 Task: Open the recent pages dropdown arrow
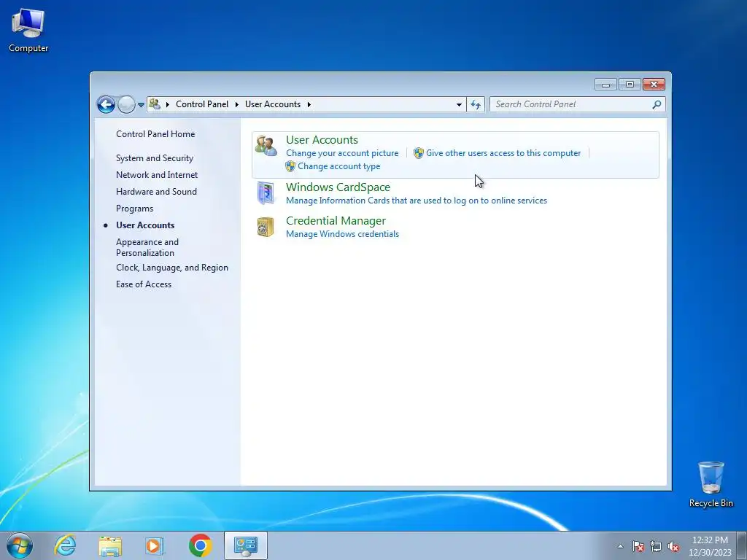(x=141, y=105)
